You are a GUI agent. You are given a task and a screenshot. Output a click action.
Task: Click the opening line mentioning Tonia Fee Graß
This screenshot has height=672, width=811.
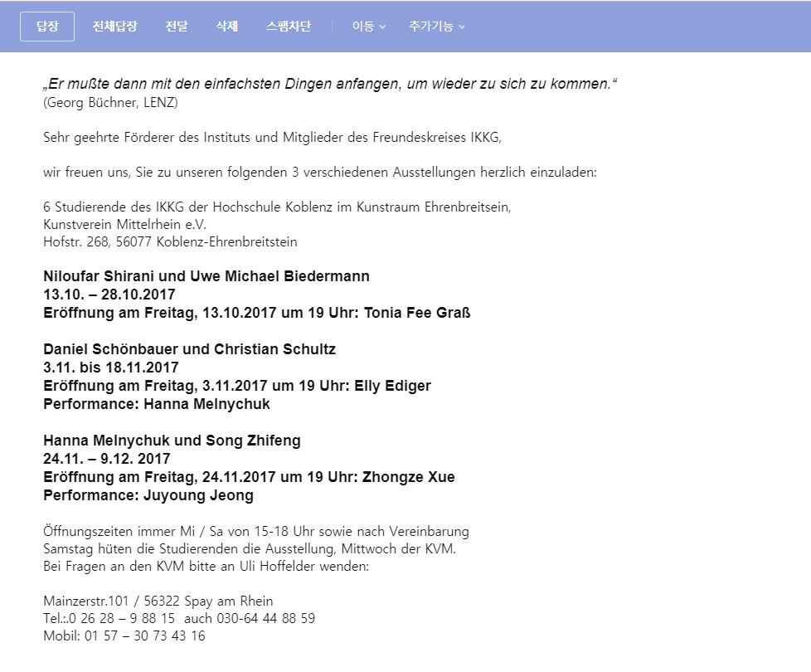[x=257, y=313]
